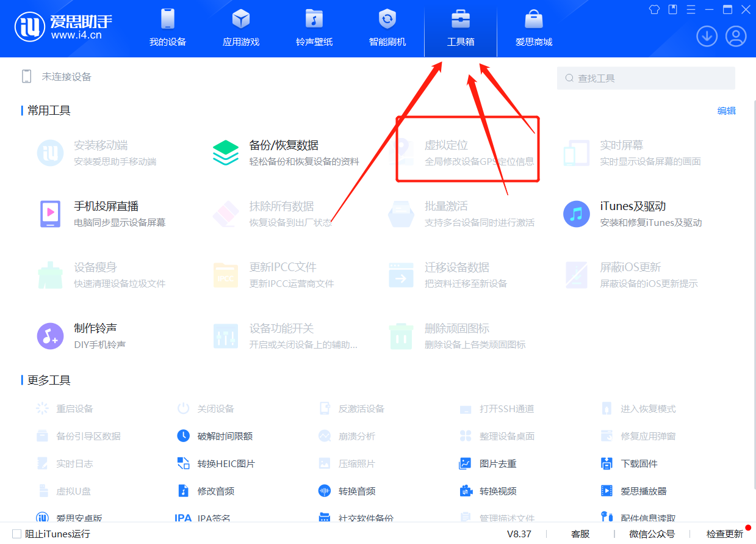Open 设备功能开关 icon
756x544 pixels.
[x=226, y=336]
